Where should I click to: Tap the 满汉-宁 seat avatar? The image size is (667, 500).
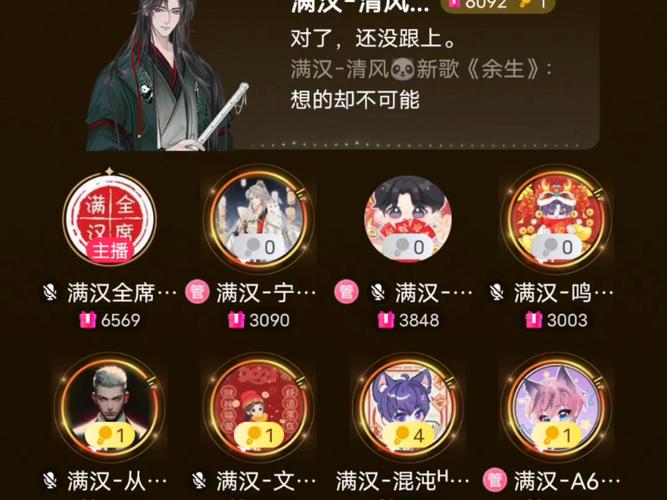point(259,219)
